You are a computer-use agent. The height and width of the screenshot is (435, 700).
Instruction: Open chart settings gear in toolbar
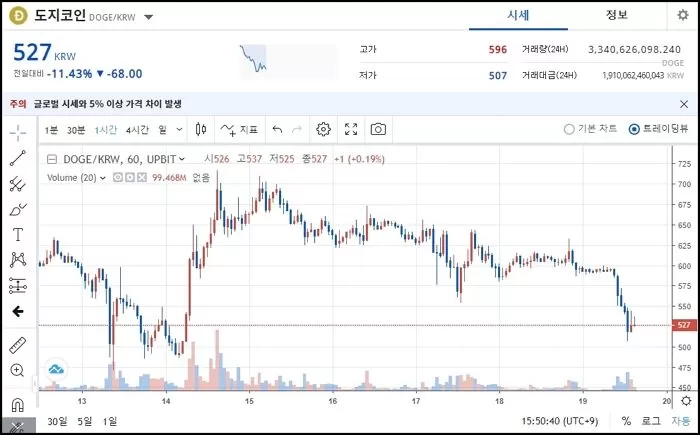coord(323,129)
